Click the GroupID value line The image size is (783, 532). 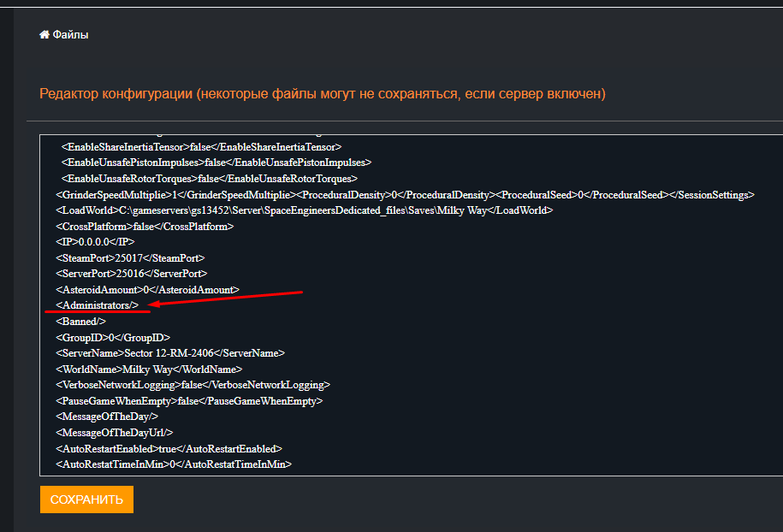tap(113, 337)
